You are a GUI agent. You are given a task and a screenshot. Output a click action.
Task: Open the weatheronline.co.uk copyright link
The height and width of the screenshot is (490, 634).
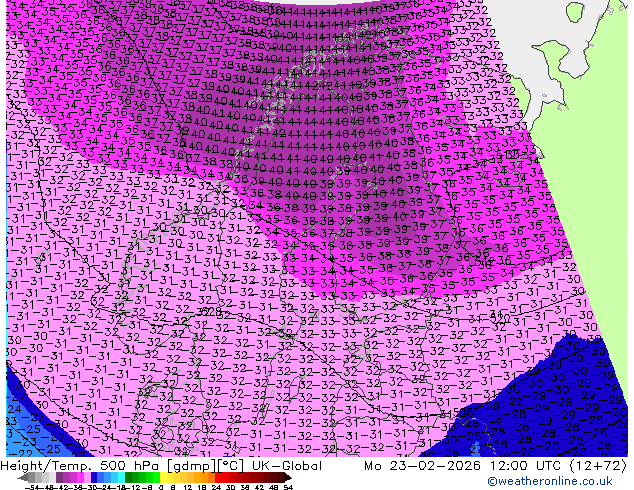click(x=550, y=481)
